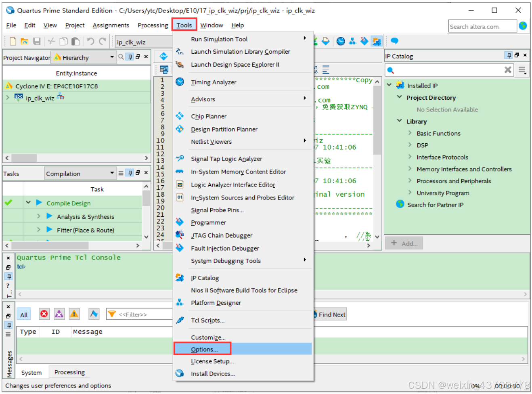Click the Save disk toolbar icon

pyautogui.click(x=37, y=41)
